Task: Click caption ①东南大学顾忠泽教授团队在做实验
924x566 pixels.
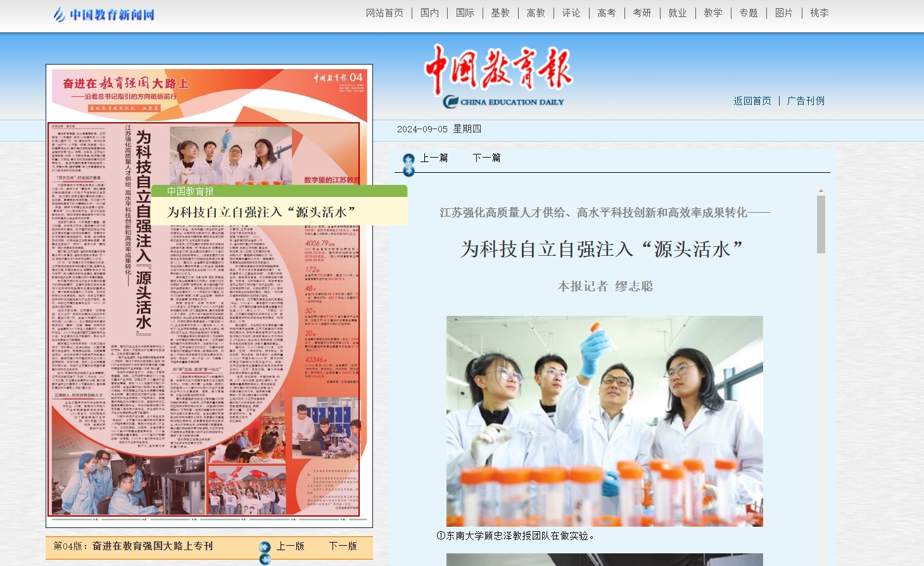Action: click(x=516, y=536)
